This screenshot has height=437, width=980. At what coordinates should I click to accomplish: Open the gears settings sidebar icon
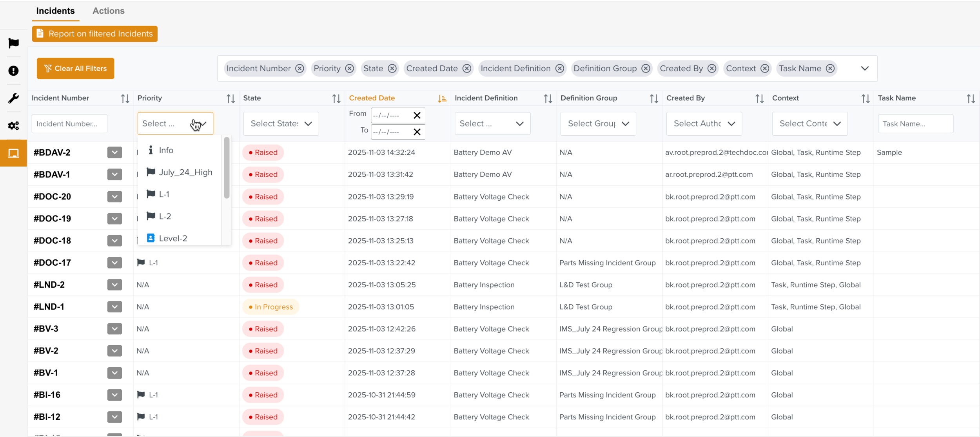(13, 125)
